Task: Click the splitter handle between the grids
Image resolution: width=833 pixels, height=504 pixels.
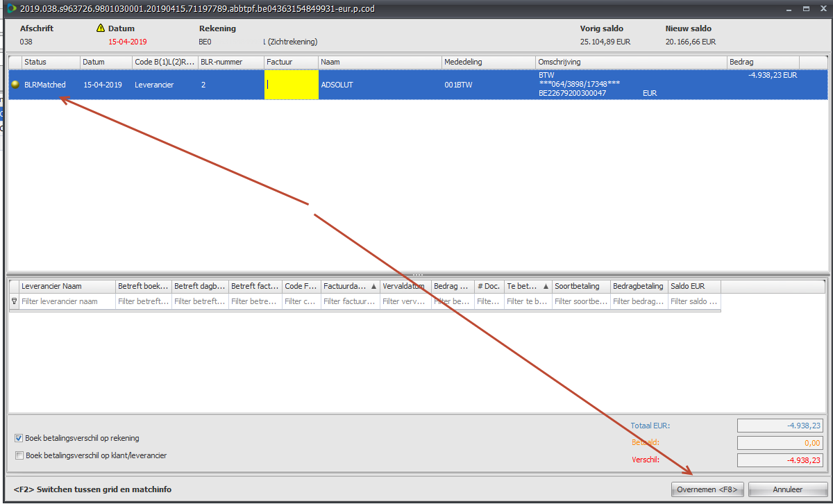Action: 418,275
